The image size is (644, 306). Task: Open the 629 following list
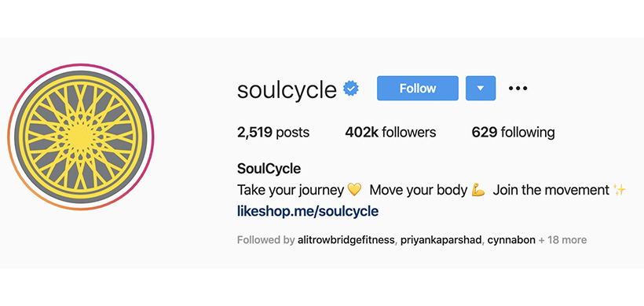click(x=513, y=133)
